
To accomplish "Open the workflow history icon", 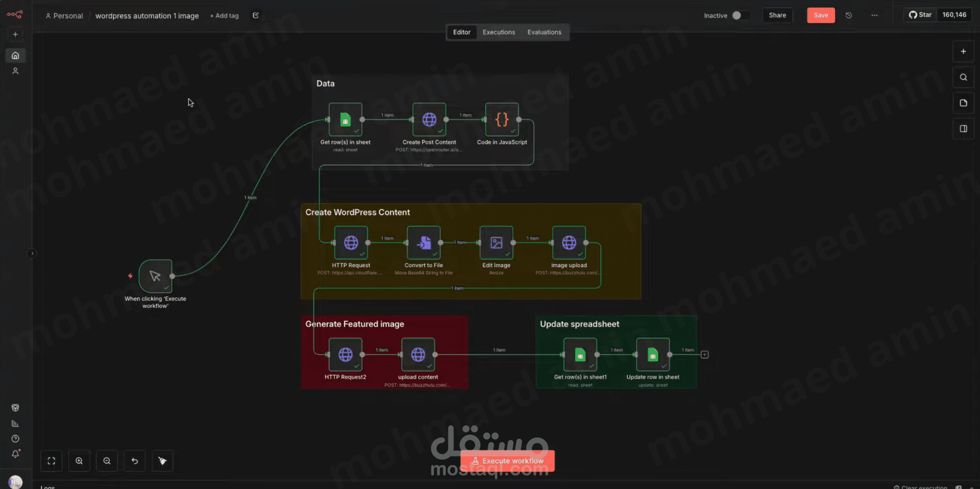I will pos(849,15).
